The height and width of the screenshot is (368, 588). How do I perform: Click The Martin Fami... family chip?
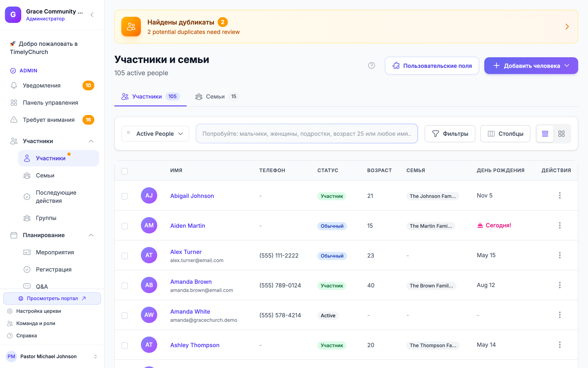pos(431,226)
